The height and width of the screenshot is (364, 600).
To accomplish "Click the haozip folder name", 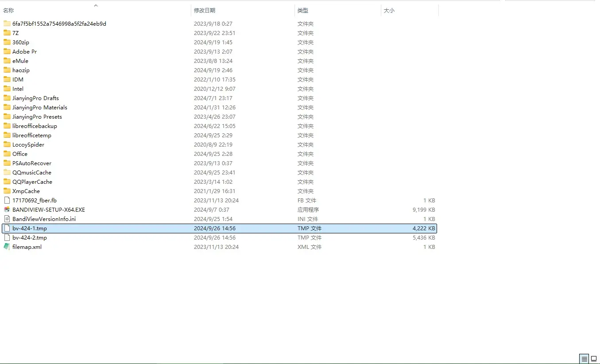I will click(x=21, y=70).
